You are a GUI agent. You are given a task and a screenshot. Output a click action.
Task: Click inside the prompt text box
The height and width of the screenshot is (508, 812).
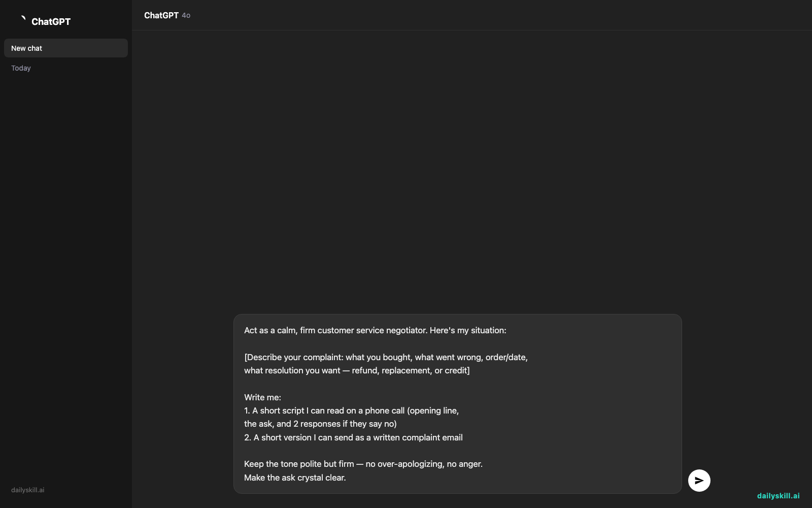[x=457, y=404]
